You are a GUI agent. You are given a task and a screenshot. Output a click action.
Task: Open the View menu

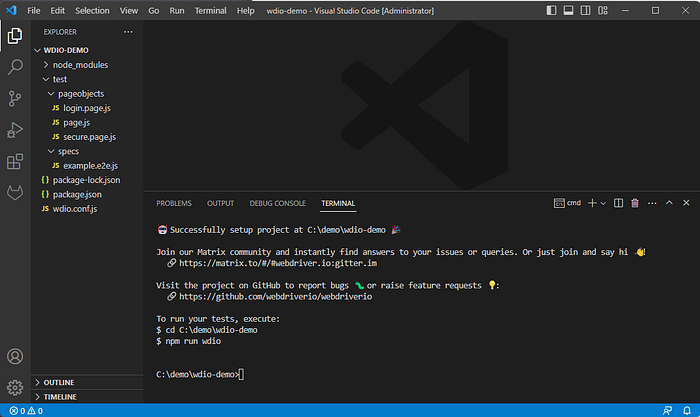[x=129, y=11]
